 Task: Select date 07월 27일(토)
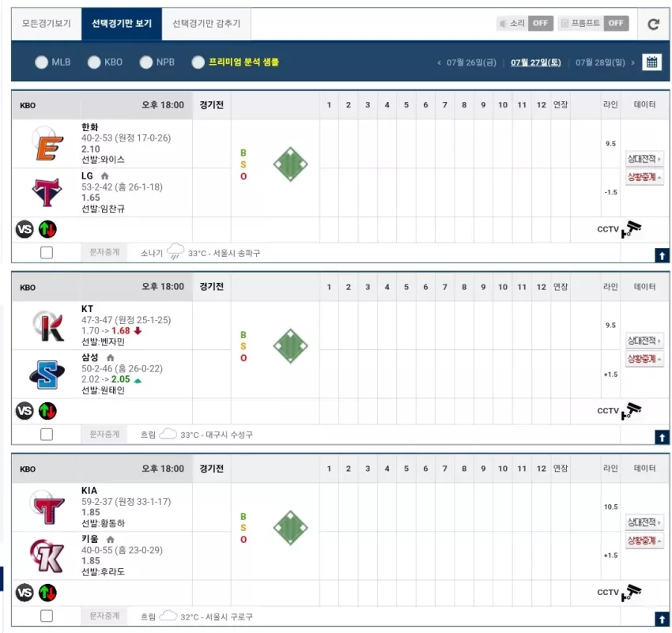click(536, 62)
